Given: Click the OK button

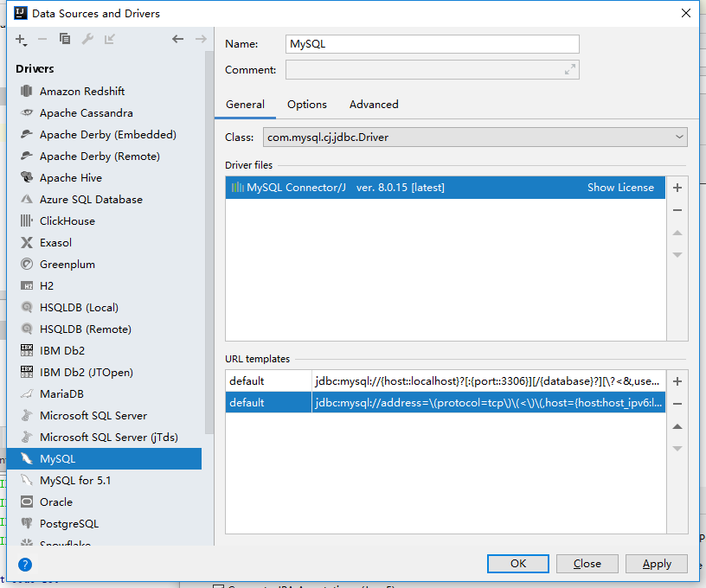Looking at the screenshot, I should pyautogui.click(x=517, y=564).
